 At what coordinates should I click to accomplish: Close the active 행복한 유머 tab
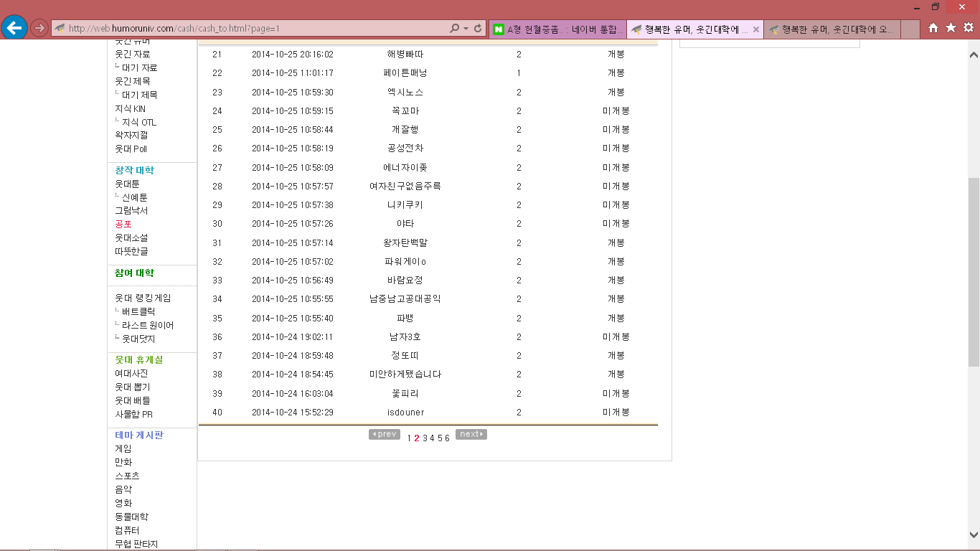pos(755,29)
